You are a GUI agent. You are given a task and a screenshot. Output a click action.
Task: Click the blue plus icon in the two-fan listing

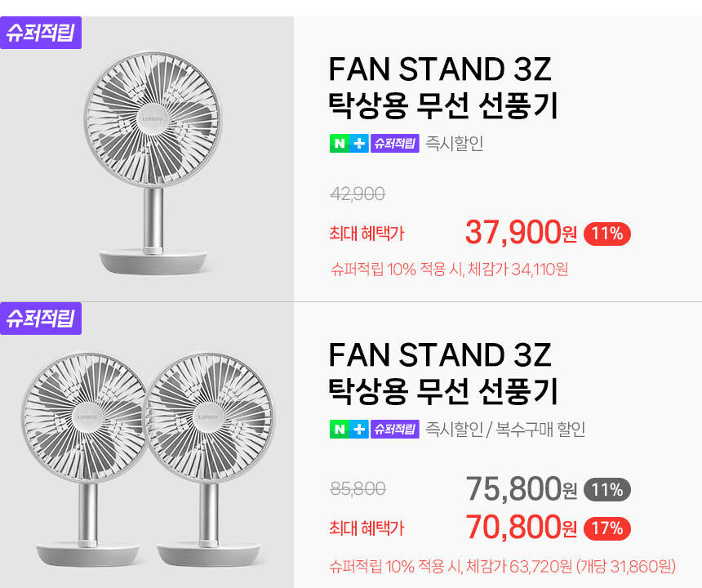click(x=359, y=429)
